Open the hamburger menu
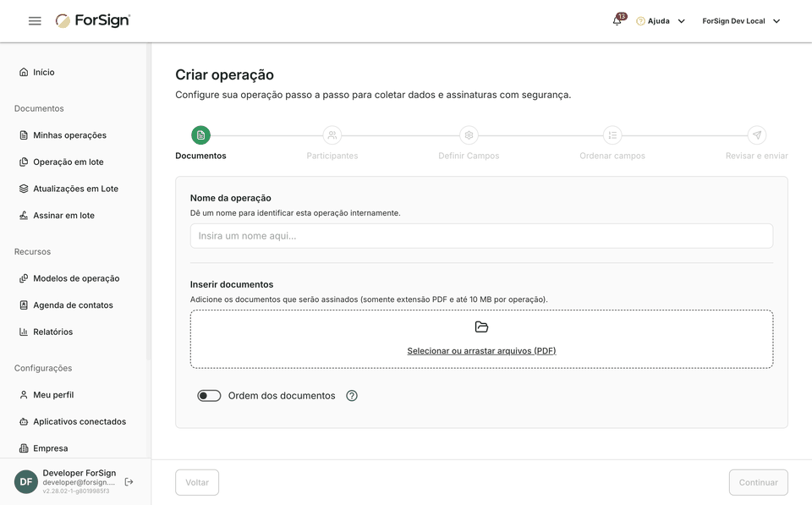Screen dimensions: 812x505 35,20
